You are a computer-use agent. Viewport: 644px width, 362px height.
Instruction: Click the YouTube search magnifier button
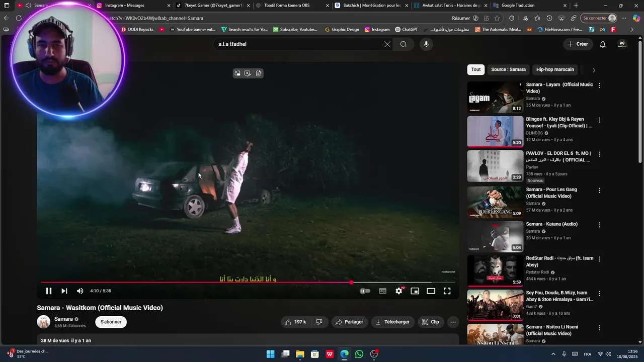[404, 44]
